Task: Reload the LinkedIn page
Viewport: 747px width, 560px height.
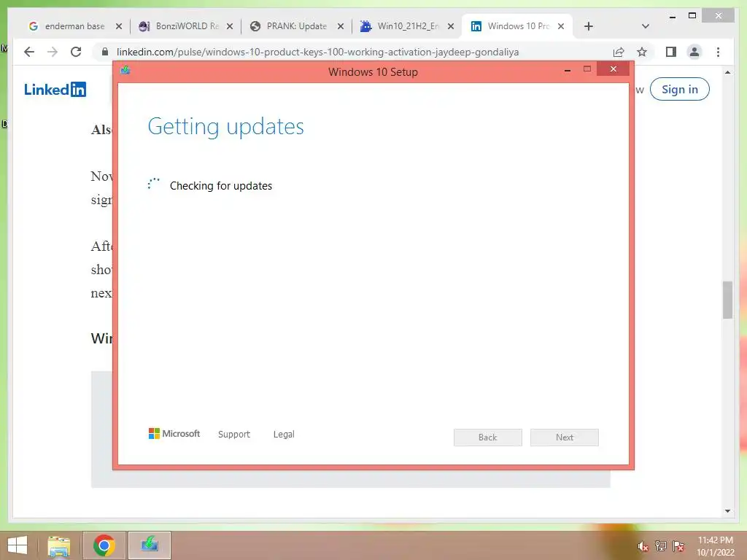Action: pos(76,52)
